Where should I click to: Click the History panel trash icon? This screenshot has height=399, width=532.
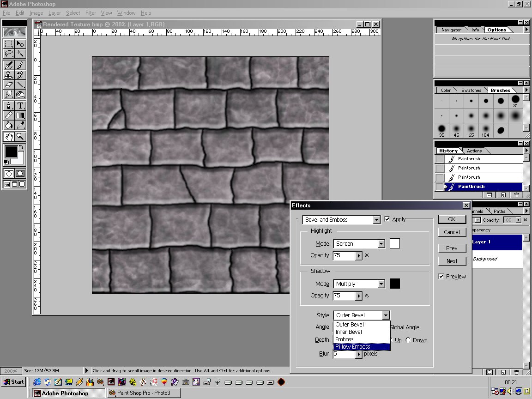coord(516,195)
